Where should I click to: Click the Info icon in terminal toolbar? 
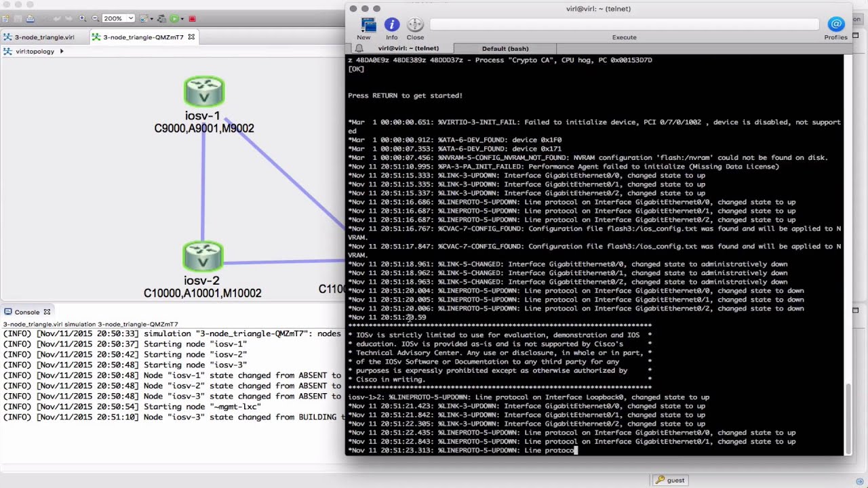click(x=392, y=25)
